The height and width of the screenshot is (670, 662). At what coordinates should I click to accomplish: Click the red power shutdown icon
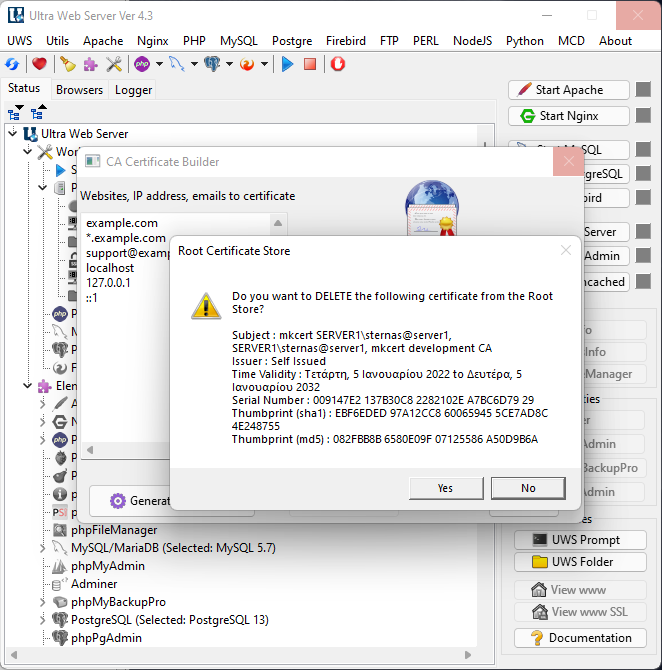pyautogui.click(x=338, y=65)
